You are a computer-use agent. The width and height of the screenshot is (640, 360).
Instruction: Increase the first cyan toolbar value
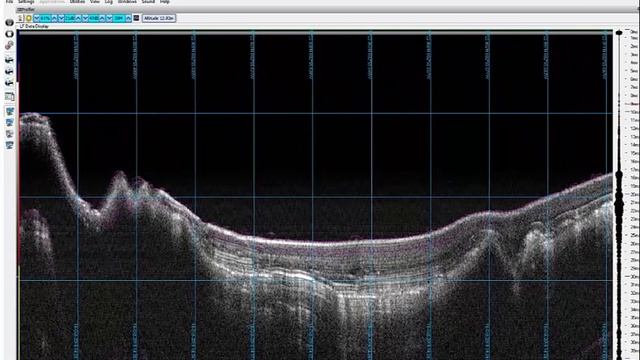click(x=54, y=18)
